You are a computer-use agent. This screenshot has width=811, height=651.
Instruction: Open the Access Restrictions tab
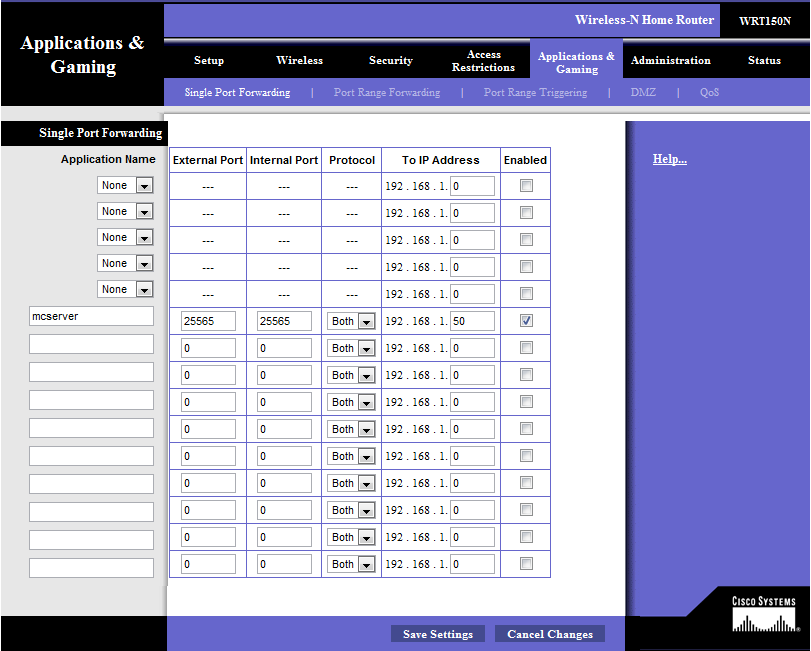coord(484,60)
